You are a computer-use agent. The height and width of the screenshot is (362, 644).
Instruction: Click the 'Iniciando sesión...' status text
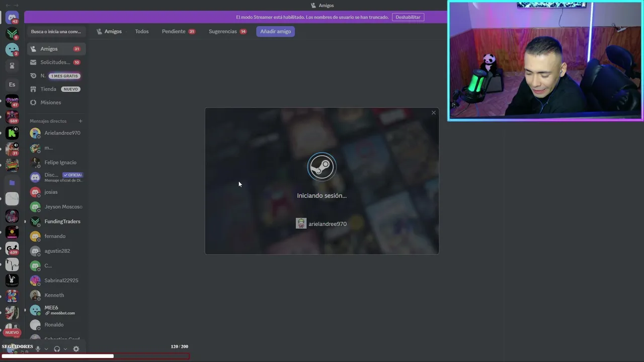[321, 196]
